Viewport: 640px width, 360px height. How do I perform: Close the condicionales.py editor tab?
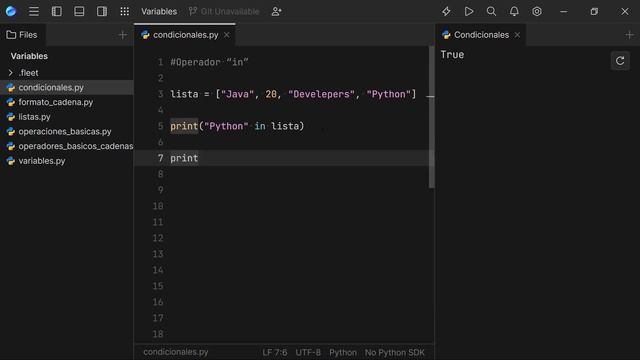[x=227, y=35]
